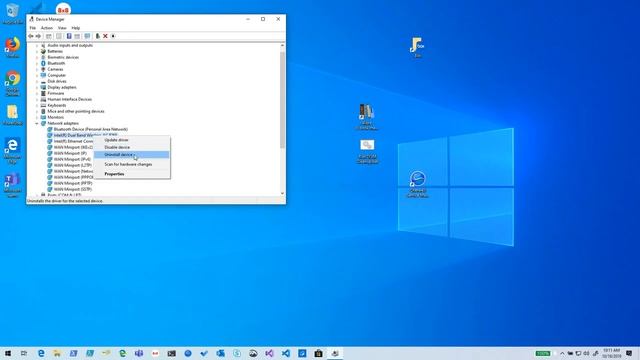Select the Mice and other pointing devices row
The width and height of the screenshot is (640, 360).
coord(72,111)
